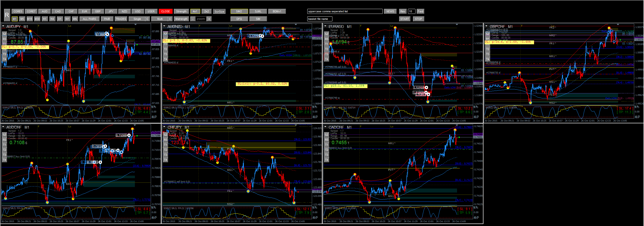Click the Rev button
The width and height of the screenshot is (644, 226).
(403, 11)
